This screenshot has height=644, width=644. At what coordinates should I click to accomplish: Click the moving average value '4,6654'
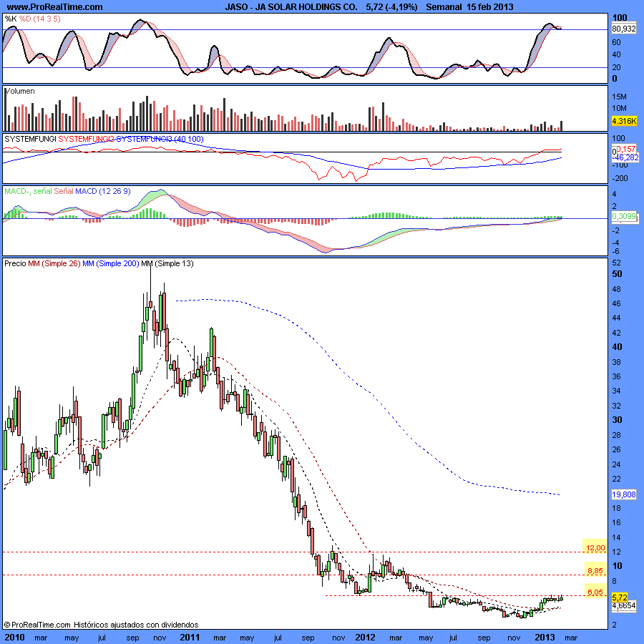tap(624, 605)
